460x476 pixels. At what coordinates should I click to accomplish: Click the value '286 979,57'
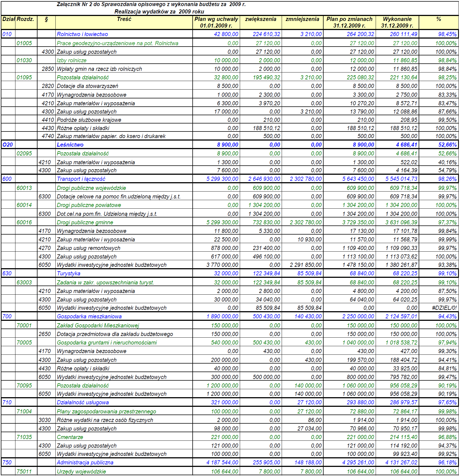404,402
